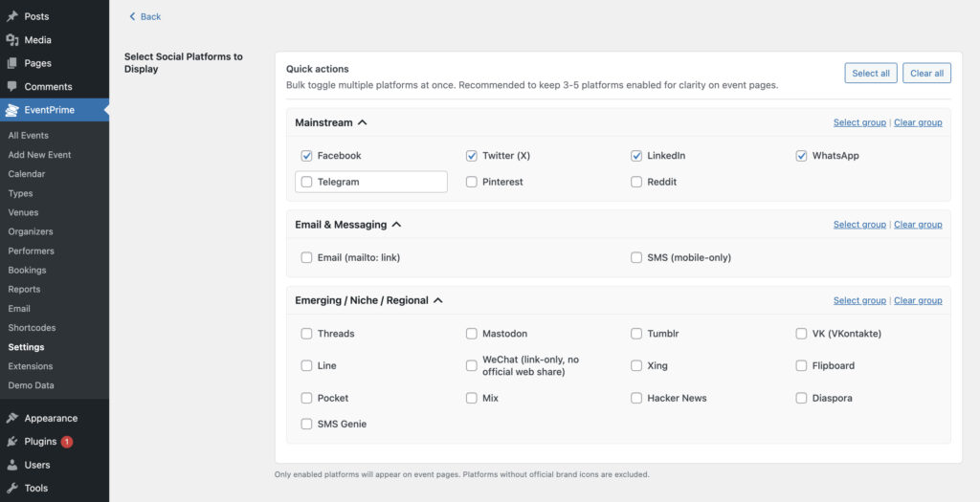The width and height of the screenshot is (980, 502).
Task: Collapse the Emerging / Niche / Regional section
Action: point(437,300)
